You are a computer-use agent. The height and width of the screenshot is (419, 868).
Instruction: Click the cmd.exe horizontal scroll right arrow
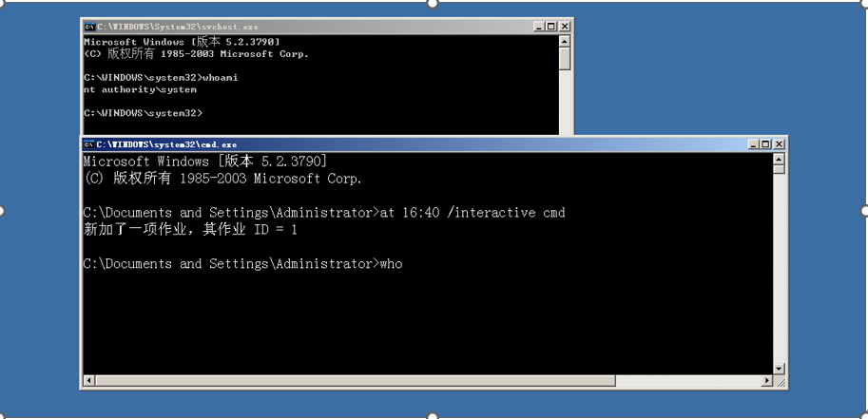pos(767,381)
